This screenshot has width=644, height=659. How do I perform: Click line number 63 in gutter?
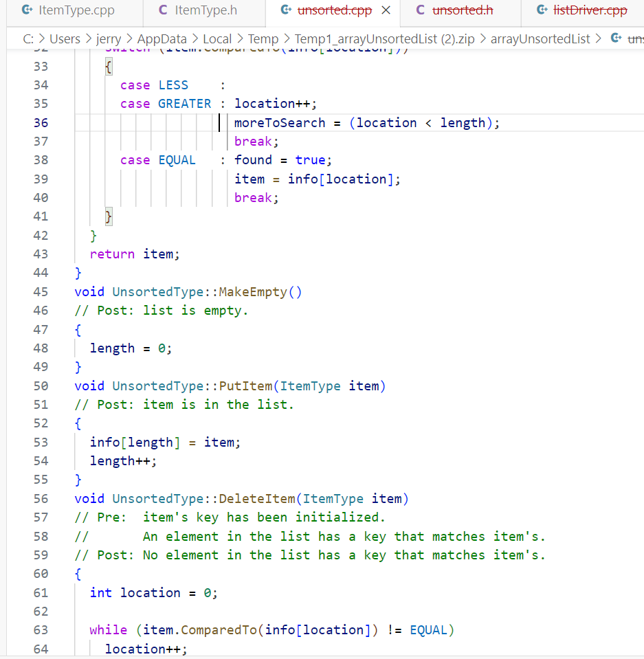coord(41,630)
